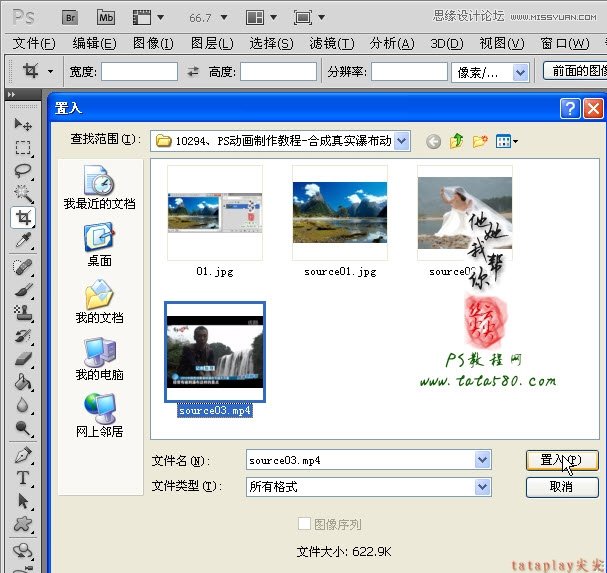Image resolution: width=607 pixels, height=573 pixels.
Task: Open the zoom level 66.7 dropdown
Action: (224, 17)
